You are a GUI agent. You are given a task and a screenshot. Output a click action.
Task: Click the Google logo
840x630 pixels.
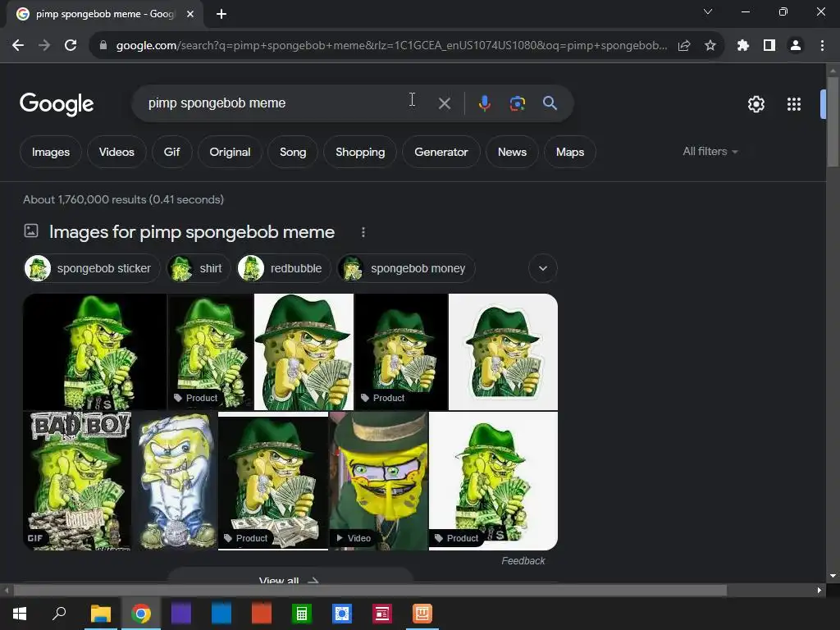tap(57, 104)
